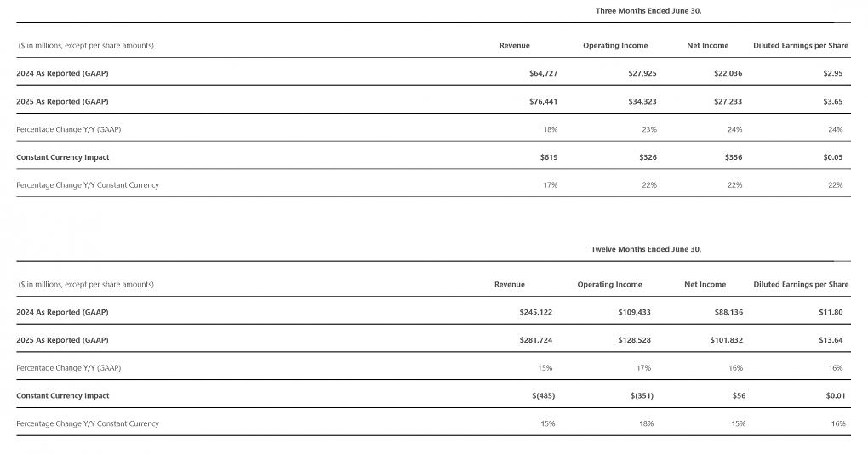Screen dimensions: 868x454
Task: Click Diluted Earnings per Share header in annual table
Action: click(801, 284)
